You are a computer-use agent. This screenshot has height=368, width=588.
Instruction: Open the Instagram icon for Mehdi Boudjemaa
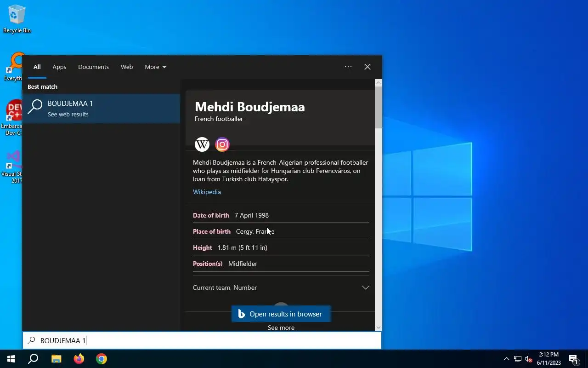pos(222,144)
